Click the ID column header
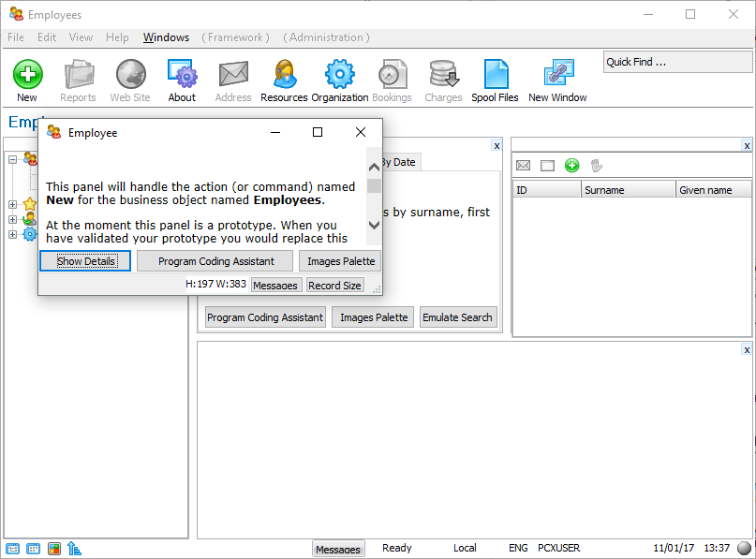756x559 pixels. [547, 190]
